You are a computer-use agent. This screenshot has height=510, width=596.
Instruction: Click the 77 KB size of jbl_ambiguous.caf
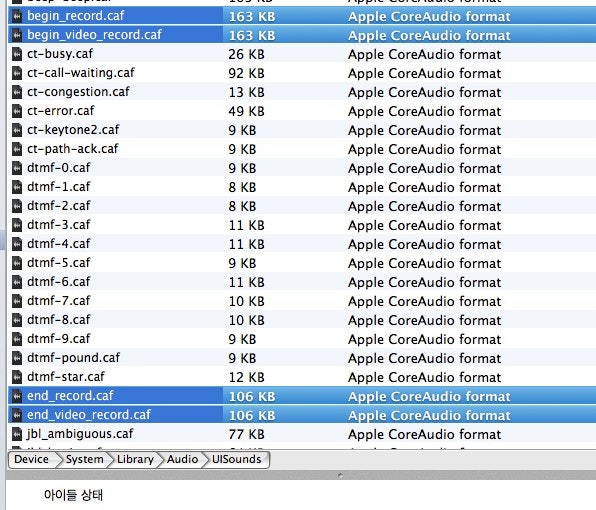(246, 434)
